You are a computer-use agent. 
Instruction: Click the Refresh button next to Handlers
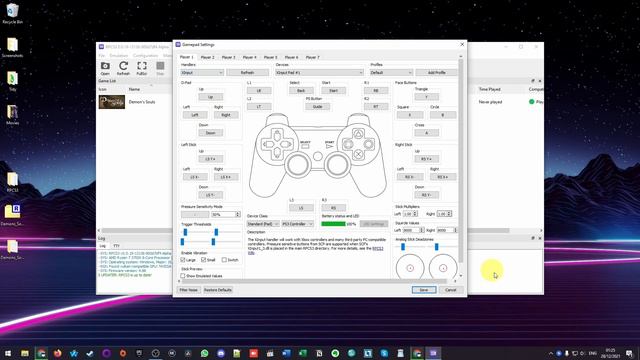[x=247, y=73]
